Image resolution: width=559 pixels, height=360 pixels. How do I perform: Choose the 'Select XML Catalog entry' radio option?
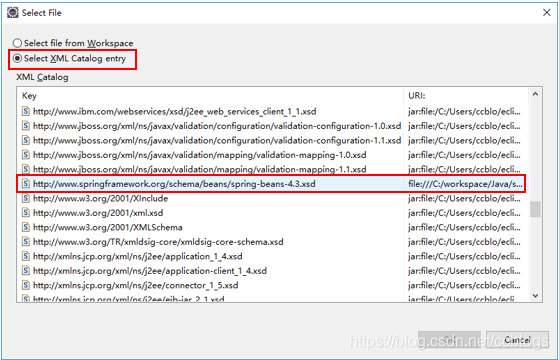click(17, 58)
